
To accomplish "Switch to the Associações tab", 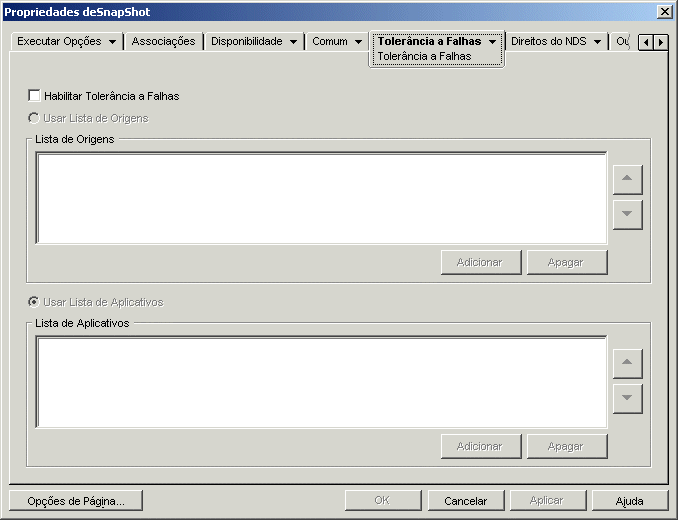I will [163, 41].
